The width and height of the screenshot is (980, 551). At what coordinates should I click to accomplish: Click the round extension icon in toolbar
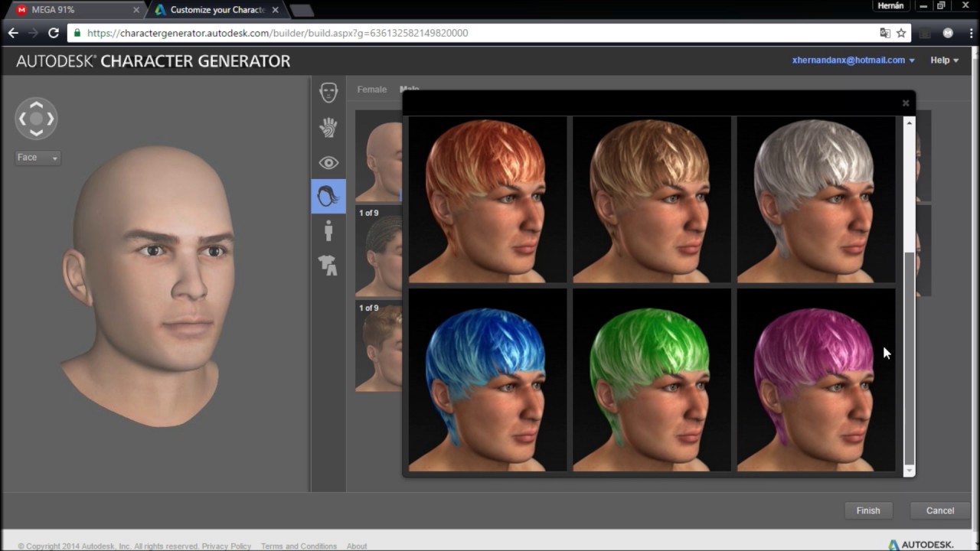pyautogui.click(x=948, y=33)
